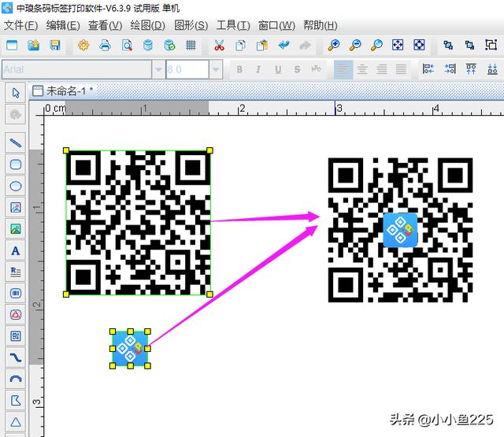
Task: Select the line drawing tool
Action: coord(15,143)
